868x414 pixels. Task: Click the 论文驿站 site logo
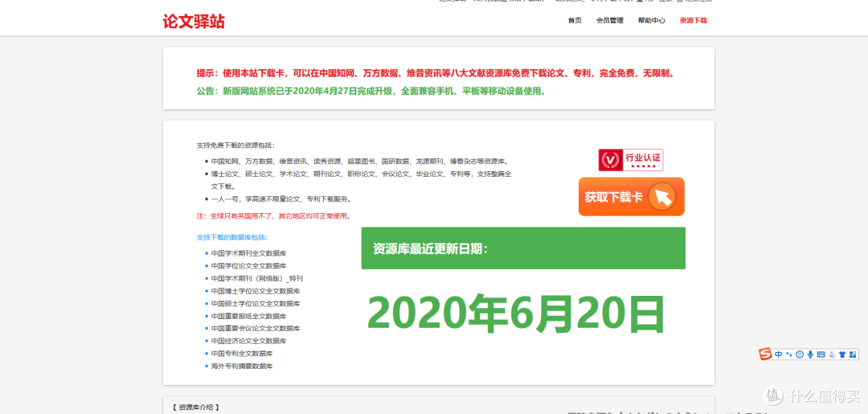(x=194, y=22)
